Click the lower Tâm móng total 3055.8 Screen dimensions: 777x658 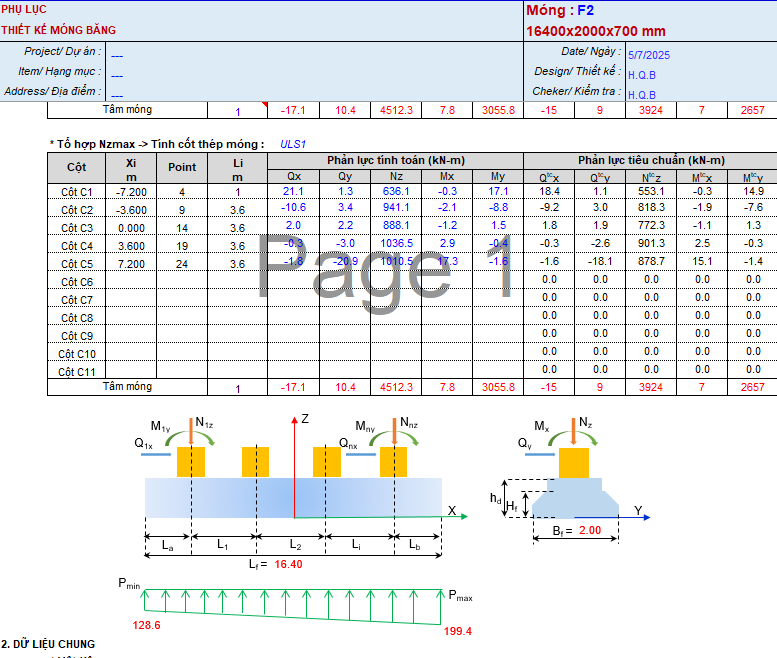click(498, 387)
